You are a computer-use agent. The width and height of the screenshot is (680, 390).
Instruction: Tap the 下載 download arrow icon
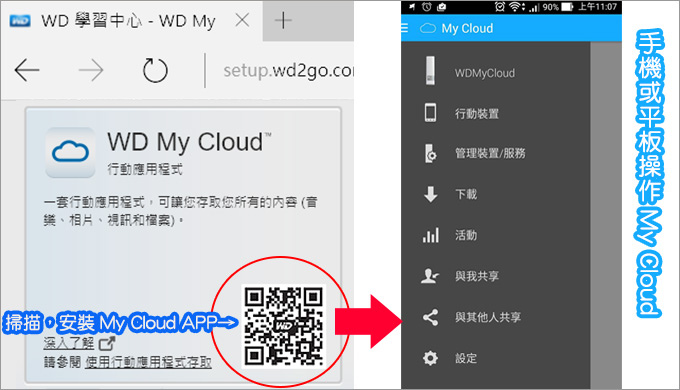[x=430, y=194]
